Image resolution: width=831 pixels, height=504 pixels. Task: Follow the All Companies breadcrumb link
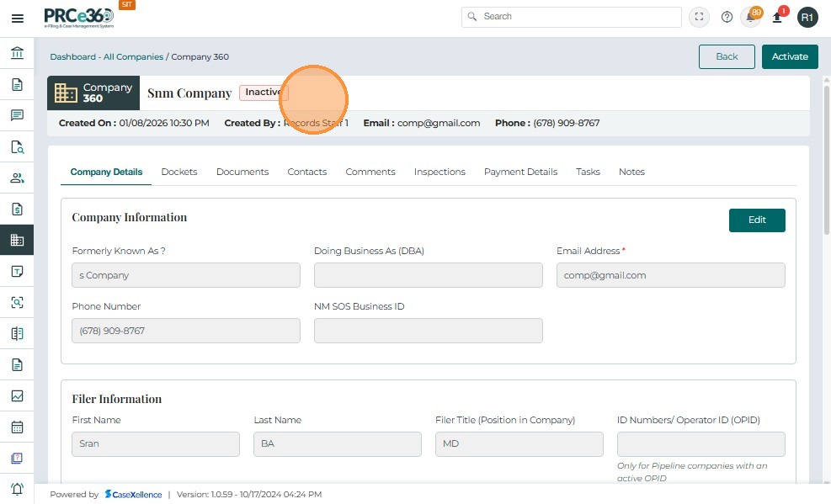tap(133, 56)
